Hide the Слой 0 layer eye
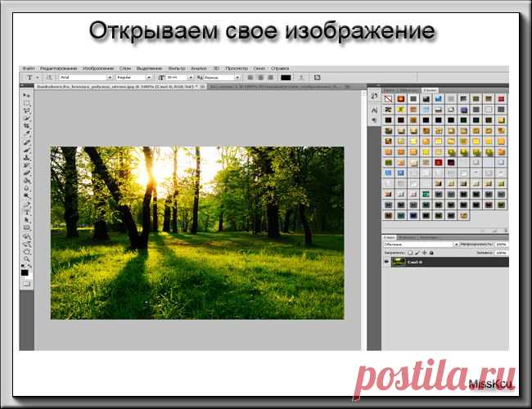Image resolution: width=532 pixels, height=409 pixels. pos(386,262)
